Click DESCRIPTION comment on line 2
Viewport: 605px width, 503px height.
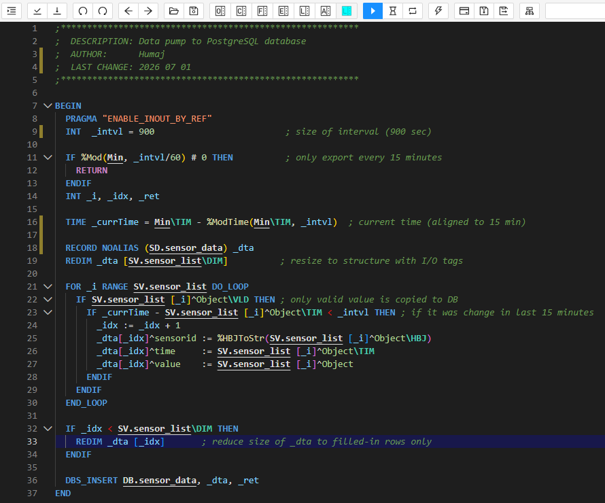pyautogui.click(x=181, y=41)
